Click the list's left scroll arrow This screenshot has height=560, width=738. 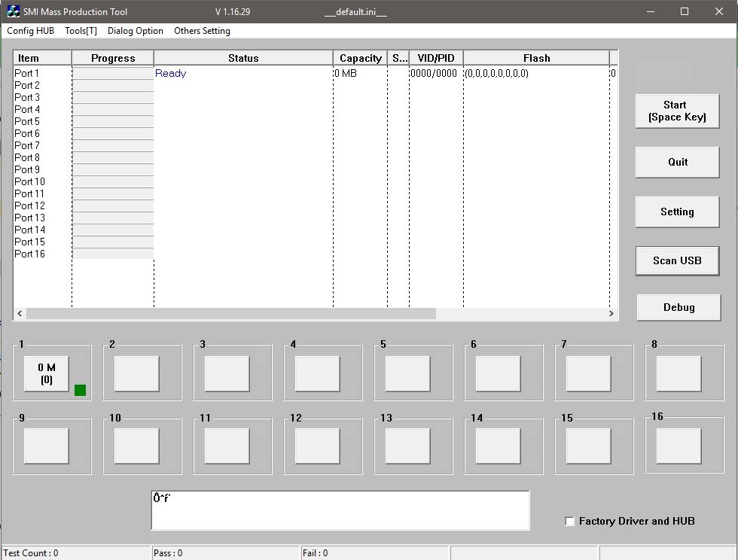tap(20, 313)
